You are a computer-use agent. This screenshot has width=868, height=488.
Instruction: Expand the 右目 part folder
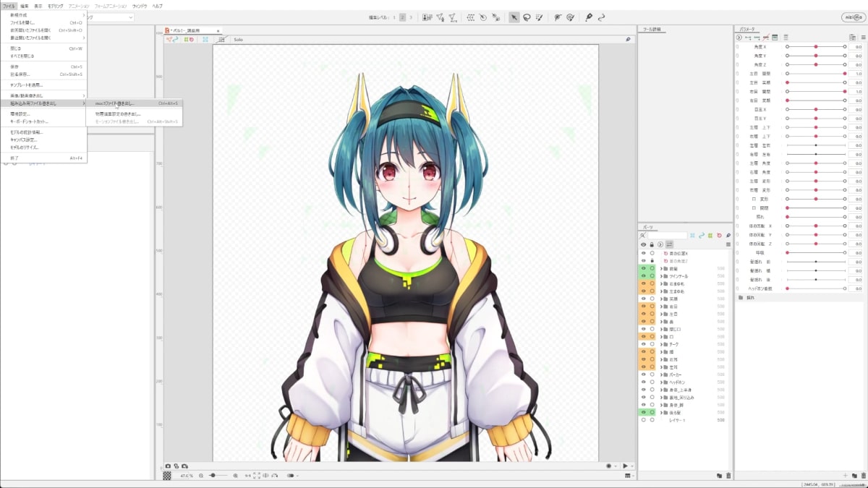pos(661,307)
